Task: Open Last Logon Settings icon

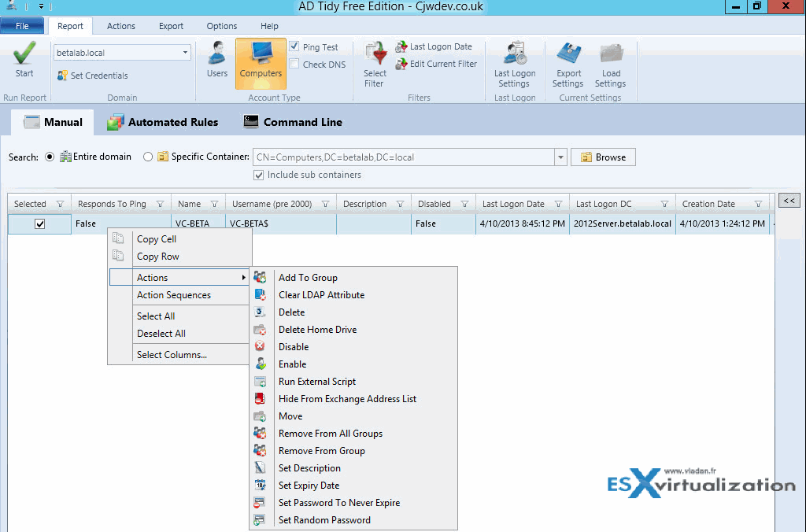Action: point(515,54)
